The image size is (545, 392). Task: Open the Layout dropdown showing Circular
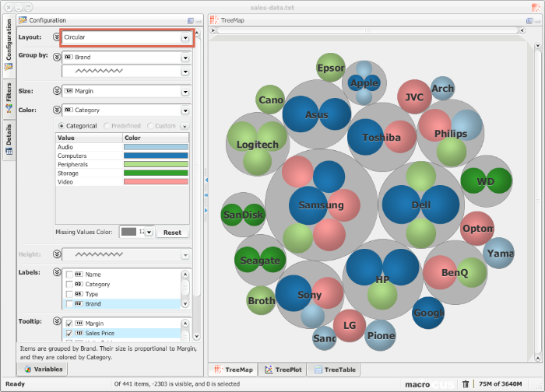(x=185, y=37)
